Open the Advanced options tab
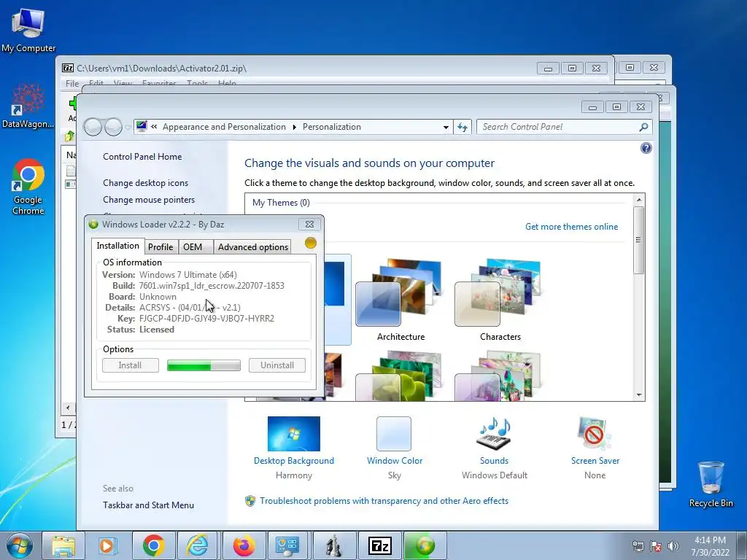This screenshot has width=747, height=560. point(253,246)
